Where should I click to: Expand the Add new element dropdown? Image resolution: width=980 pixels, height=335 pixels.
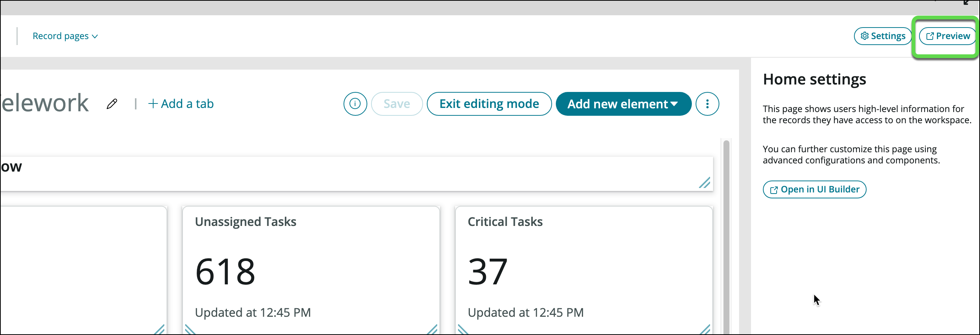click(x=623, y=104)
